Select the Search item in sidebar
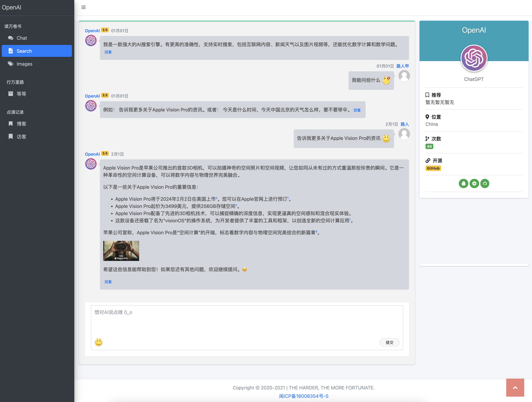 (x=37, y=51)
